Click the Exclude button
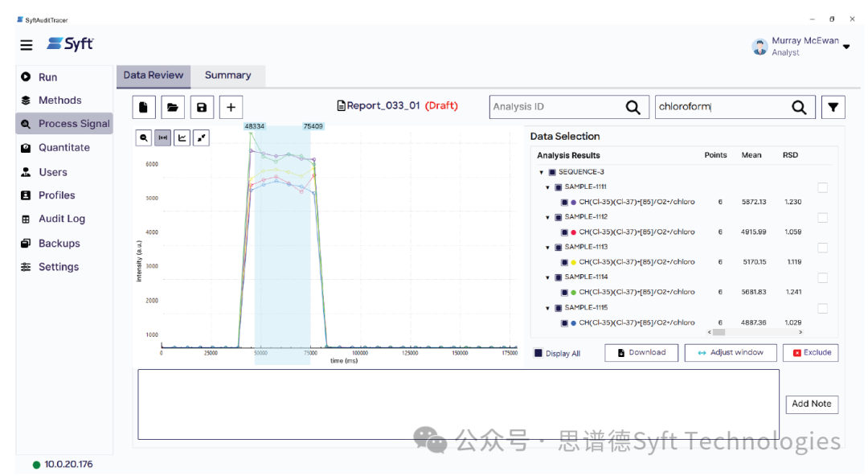Viewport: 868px width, 476px height. click(x=812, y=352)
